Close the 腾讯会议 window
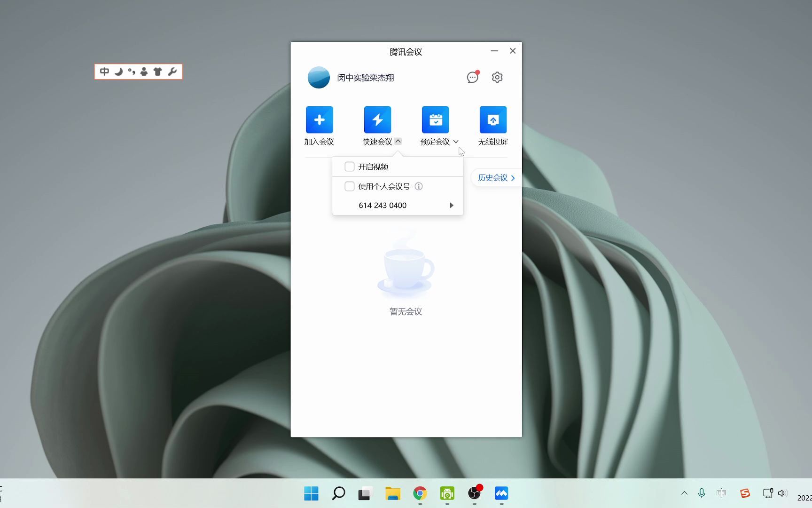This screenshot has width=812, height=508. [513, 51]
